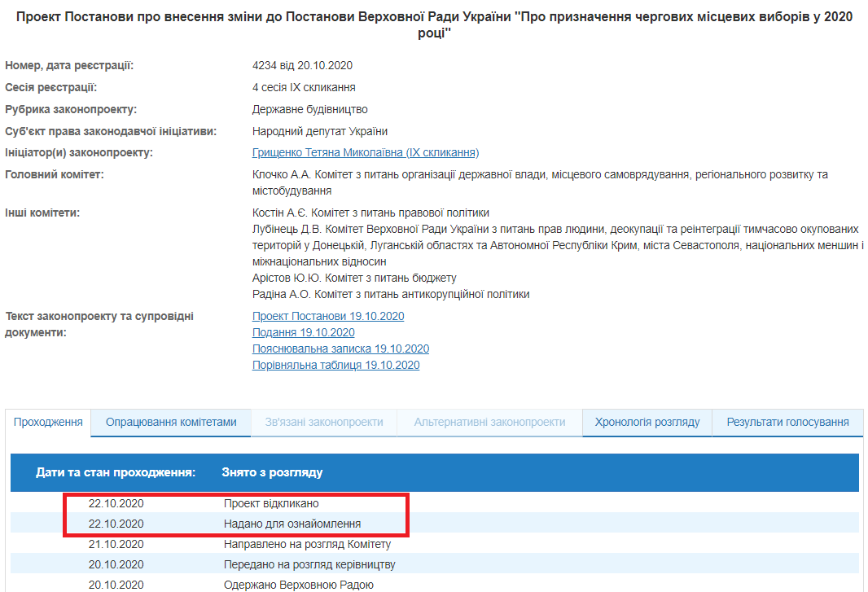The image size is (868, 592).
Task: Click the Надано для ознайомлення row
Action: (292, 524)
